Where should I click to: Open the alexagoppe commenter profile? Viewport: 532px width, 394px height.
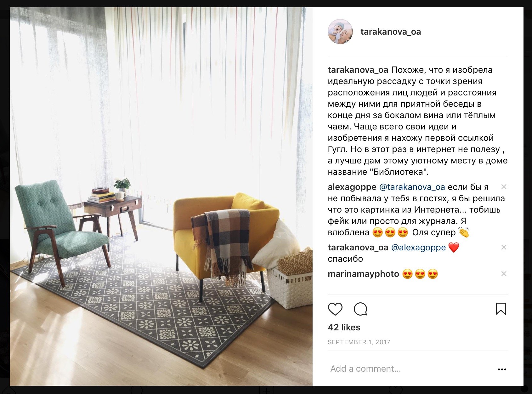[x=352, y=187]
